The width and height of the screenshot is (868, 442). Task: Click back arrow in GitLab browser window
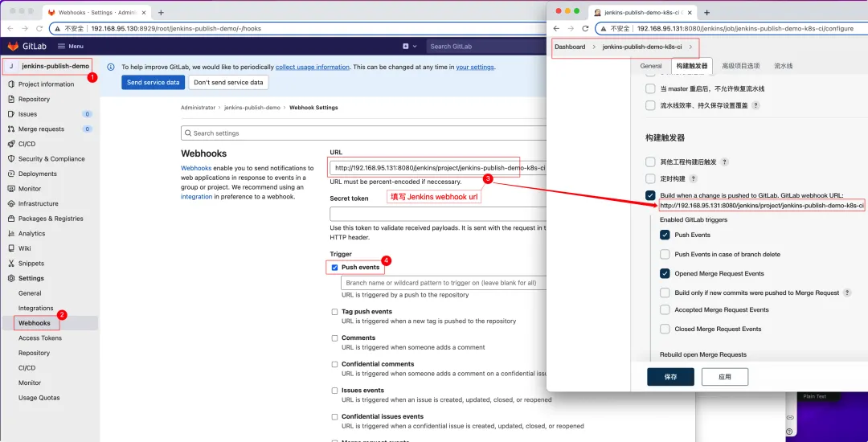10,28
